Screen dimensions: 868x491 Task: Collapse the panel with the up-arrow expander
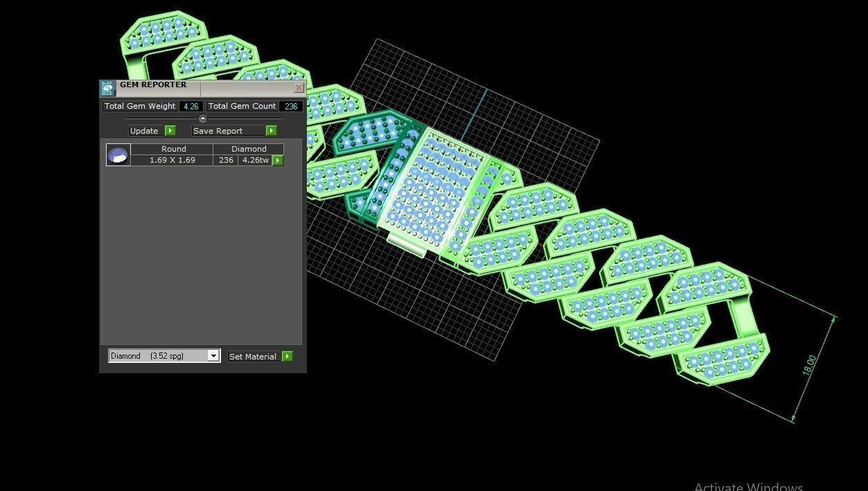click(x=203, y=118)
